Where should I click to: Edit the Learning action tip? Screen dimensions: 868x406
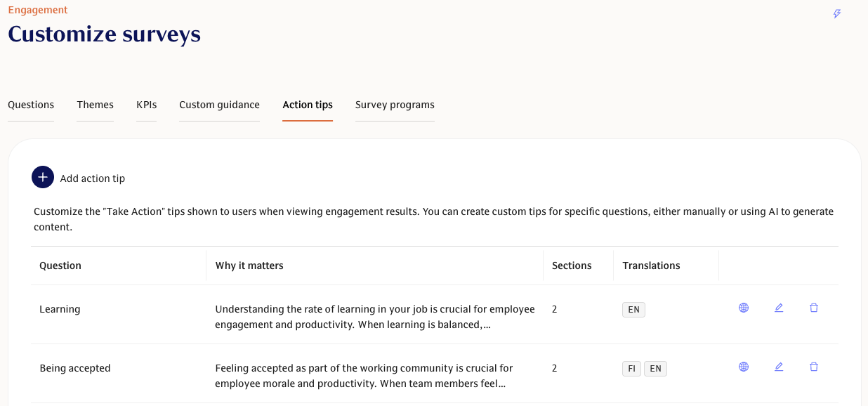[x=779, y=308]
